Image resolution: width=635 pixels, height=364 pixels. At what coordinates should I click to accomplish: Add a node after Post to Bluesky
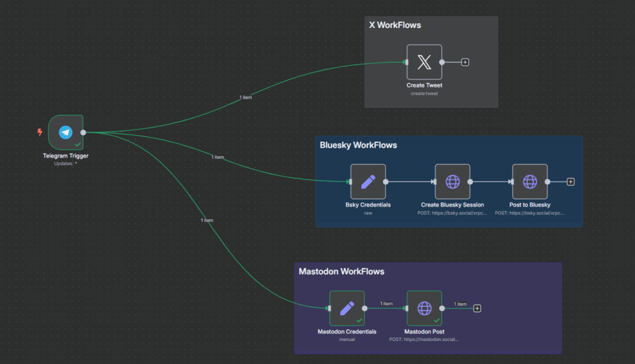(x=571, y=182)
